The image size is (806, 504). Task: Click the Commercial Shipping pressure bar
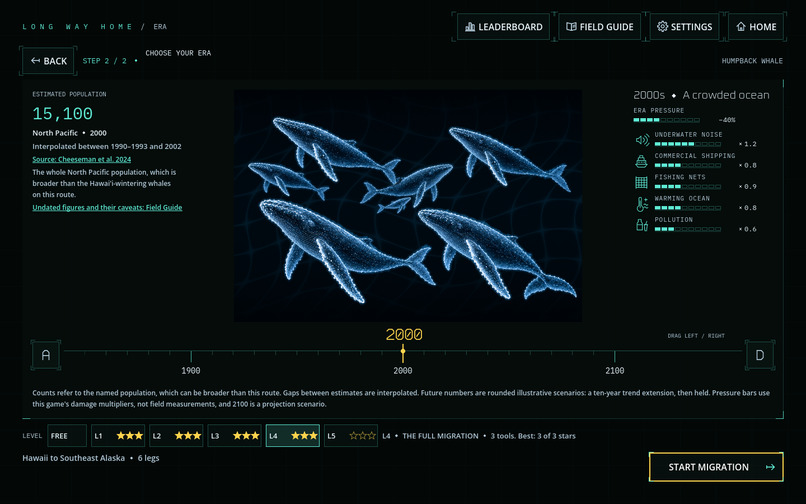pos(688,165)
